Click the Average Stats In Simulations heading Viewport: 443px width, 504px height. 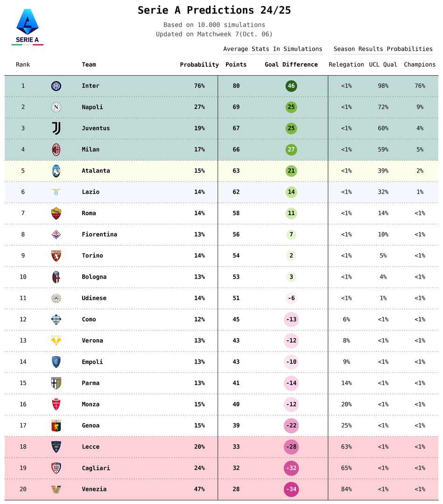point(273,49)
